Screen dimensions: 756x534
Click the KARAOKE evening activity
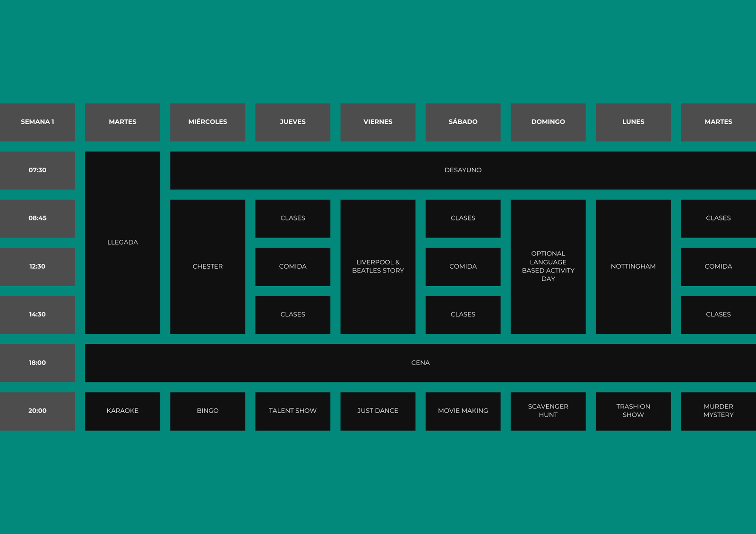pyautogui.click(x=122, y=411)
